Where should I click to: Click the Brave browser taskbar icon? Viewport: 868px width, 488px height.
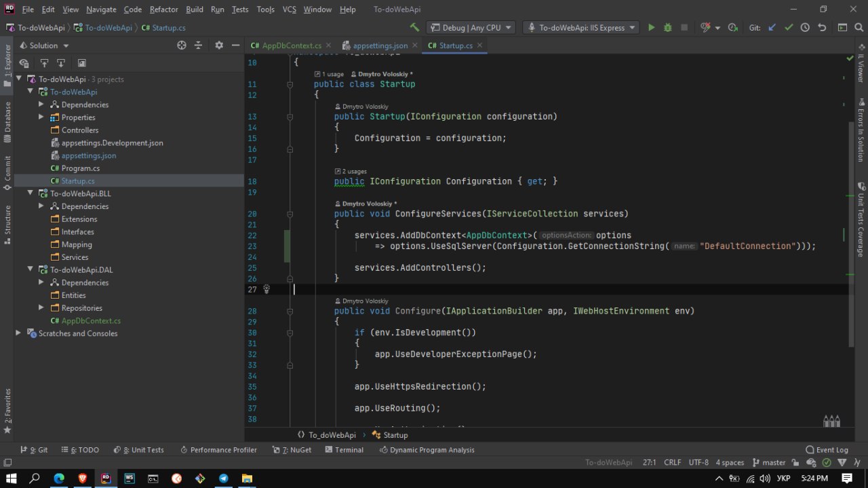[82, 478]
